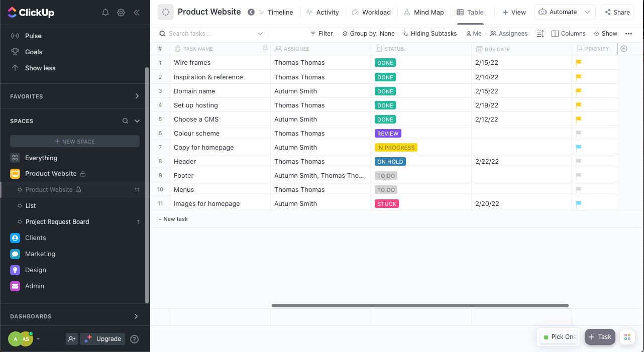Search spaces with magnifier icon
Viewport: 644px width, 352px height.
click(126, 121)
